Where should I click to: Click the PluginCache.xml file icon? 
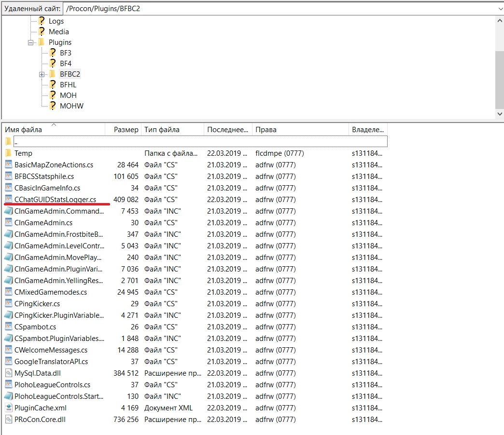(9, 408)
